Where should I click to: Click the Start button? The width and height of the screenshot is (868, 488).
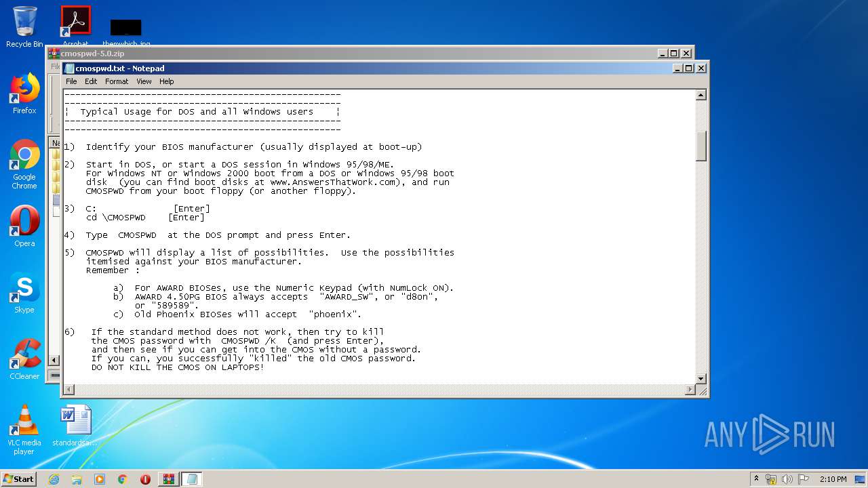point(18,479)
